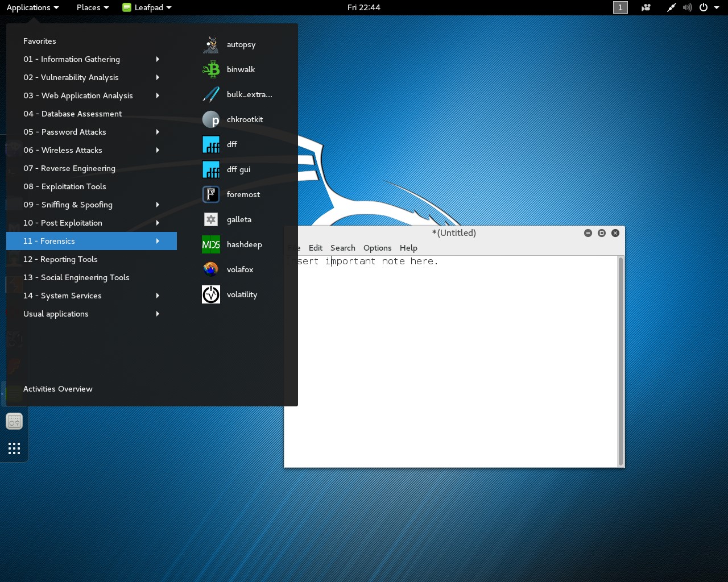Launch chkrootkit from the submenu
The width and height of the screenshot is (728, 582).
point(244,119)
